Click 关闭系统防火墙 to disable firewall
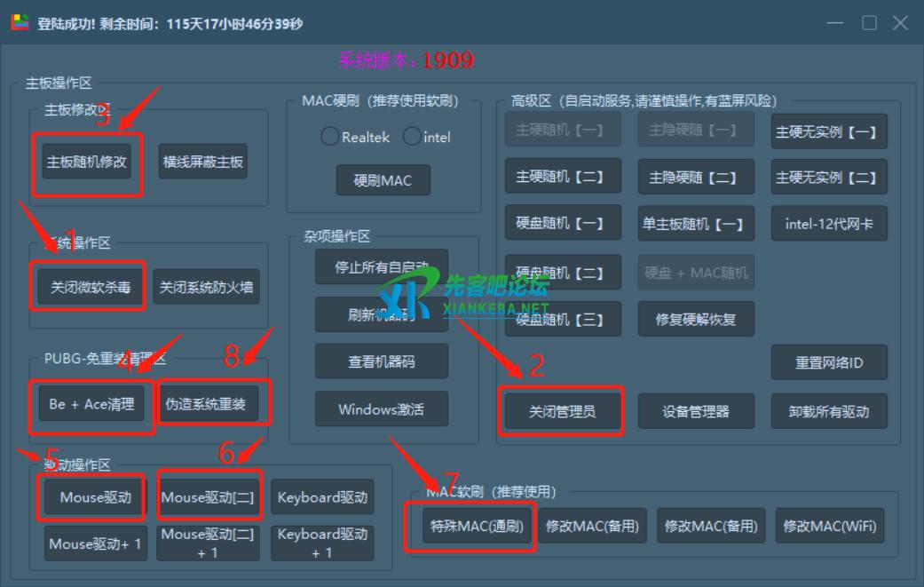The height and width of the screenshot is (587, 924). (x=206, y=286)
